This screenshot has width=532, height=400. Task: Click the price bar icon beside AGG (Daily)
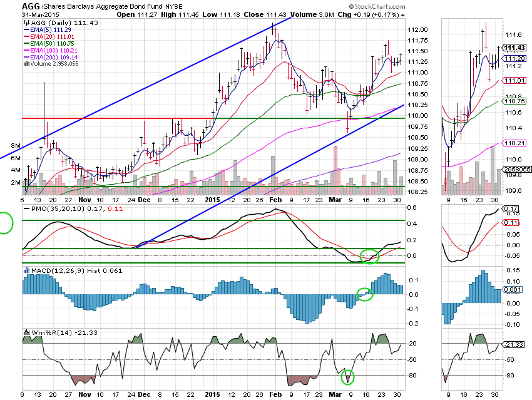pos(26,23)
